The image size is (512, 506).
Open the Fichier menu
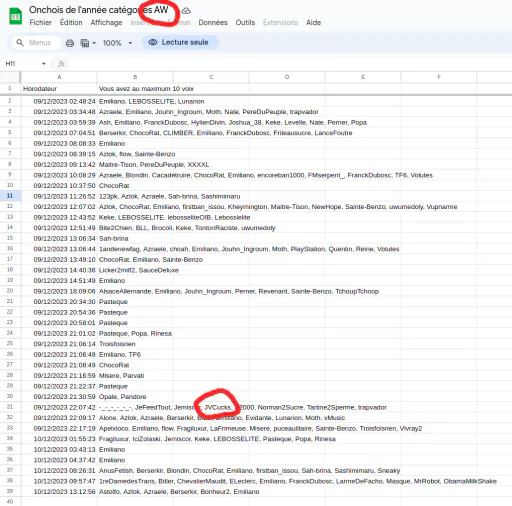41,23
